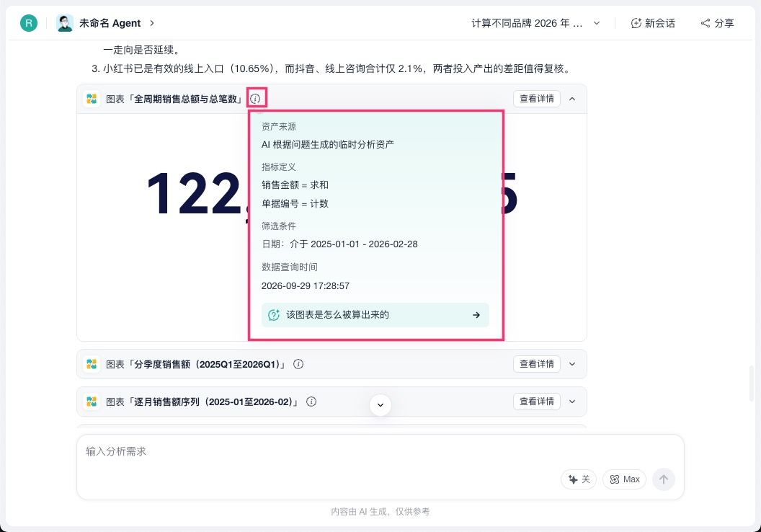Start a 新会话 conversation
Viewport: 761px width, 532px height.
coord(653,23)
